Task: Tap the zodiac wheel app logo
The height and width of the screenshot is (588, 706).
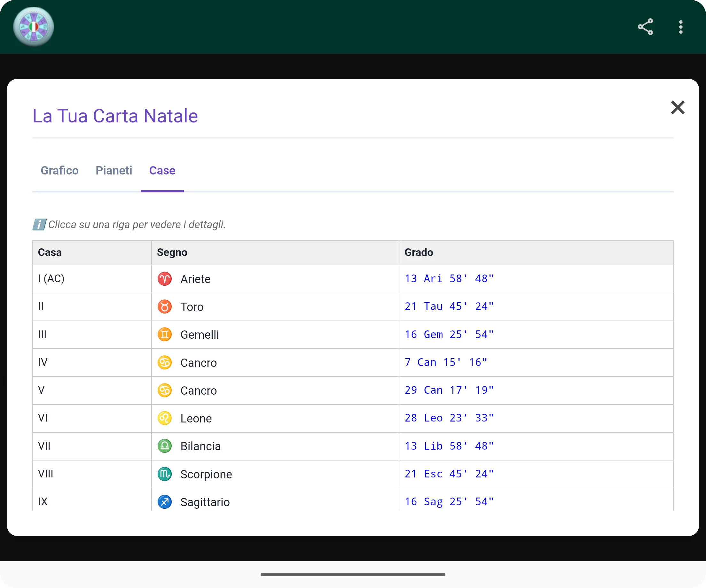Action: coord(34,27)
